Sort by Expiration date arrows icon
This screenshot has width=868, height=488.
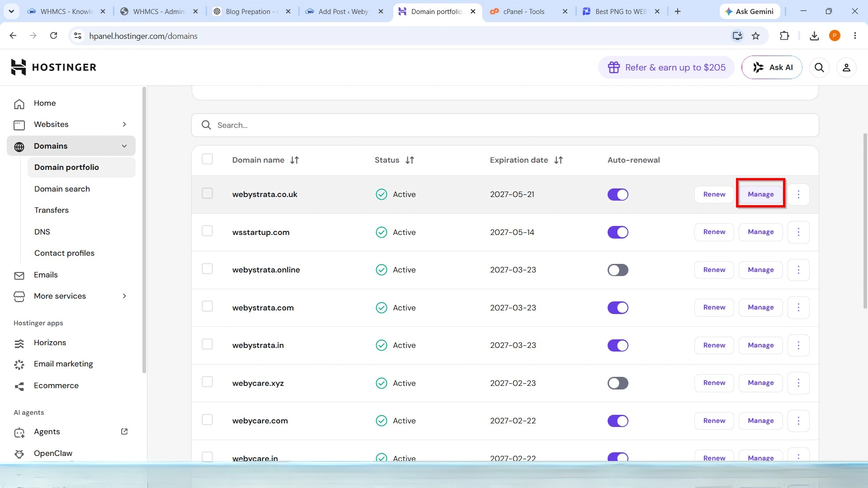558,160
